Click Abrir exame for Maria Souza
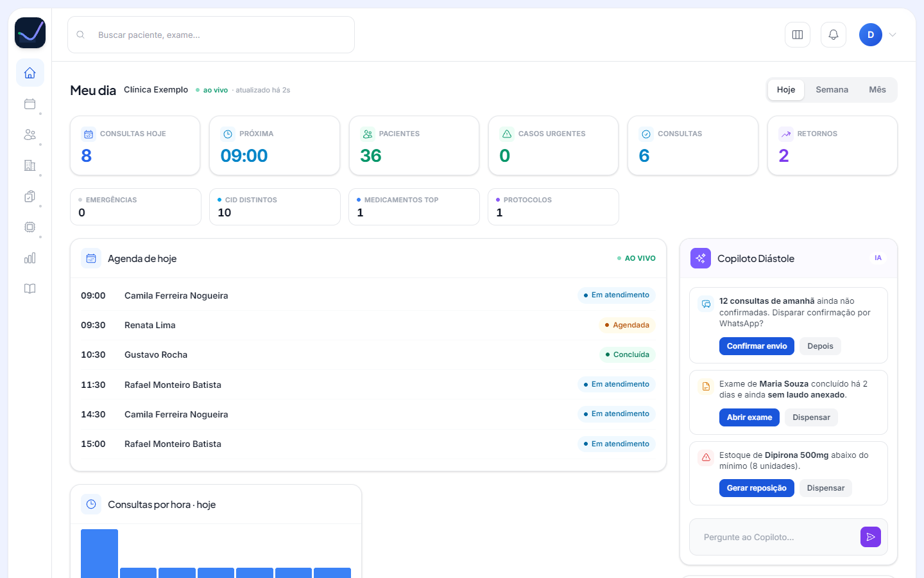 [x=749, y=417]
